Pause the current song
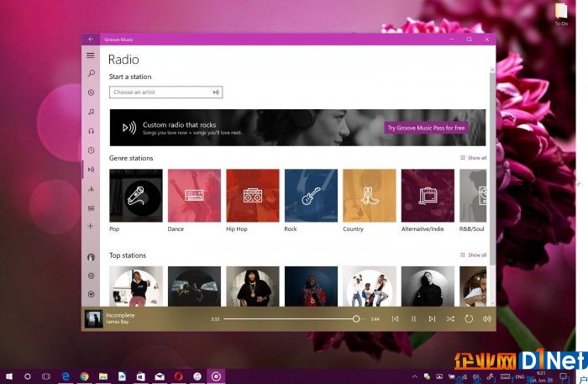The image size is (588, 384). tap(413, 318)
